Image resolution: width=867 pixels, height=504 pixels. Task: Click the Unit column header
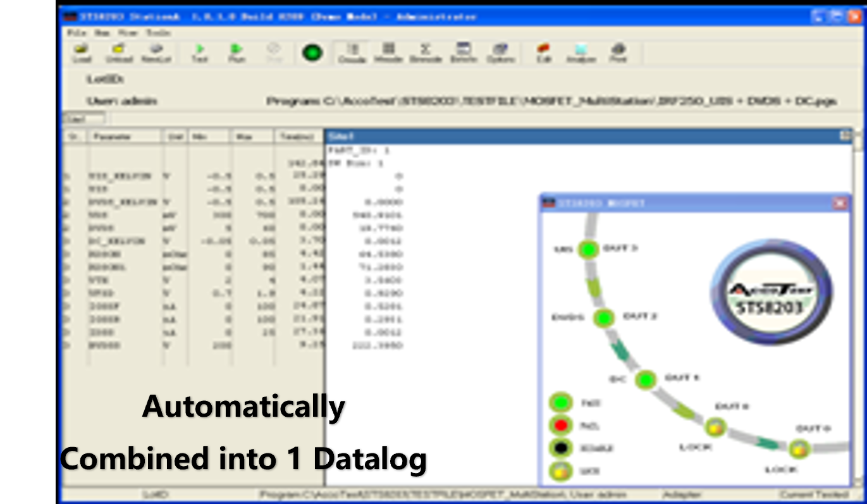175,137
